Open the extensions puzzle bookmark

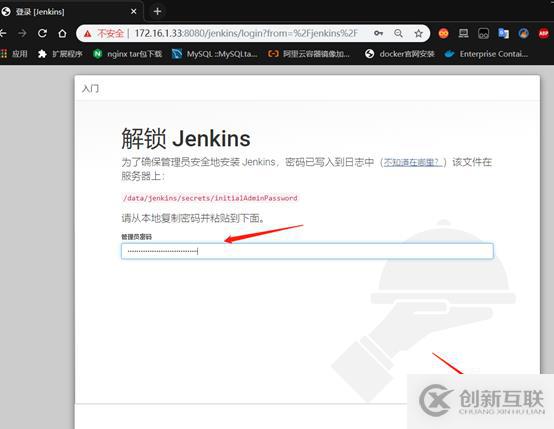coord(60,54)
